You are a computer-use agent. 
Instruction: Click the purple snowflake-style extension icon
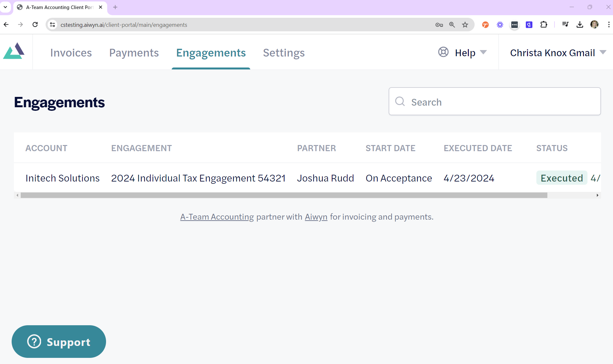pos(500,25)
